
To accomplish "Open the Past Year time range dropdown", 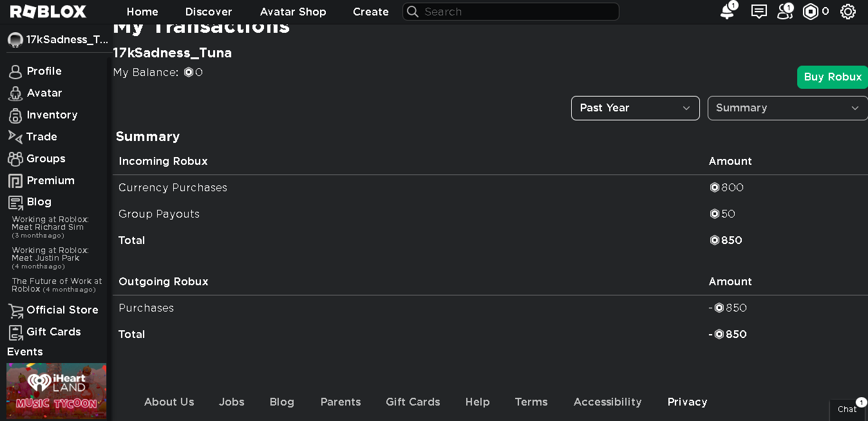I will click(635, 108).
